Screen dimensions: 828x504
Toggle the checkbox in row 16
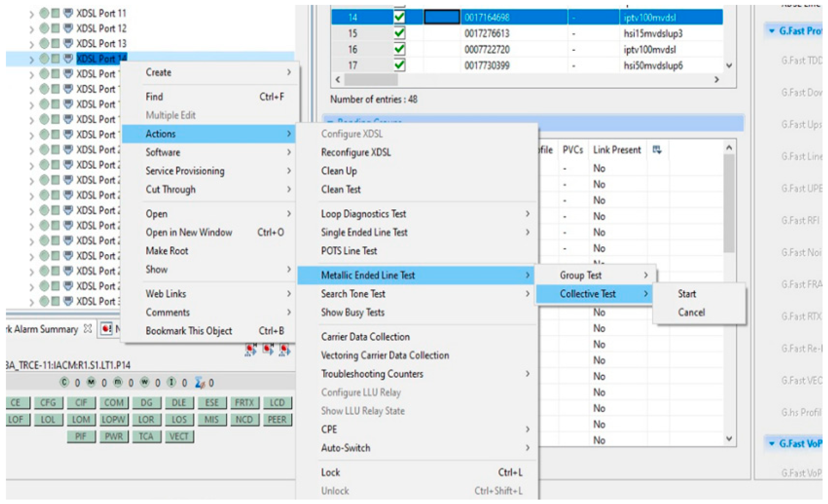(399, 49)
